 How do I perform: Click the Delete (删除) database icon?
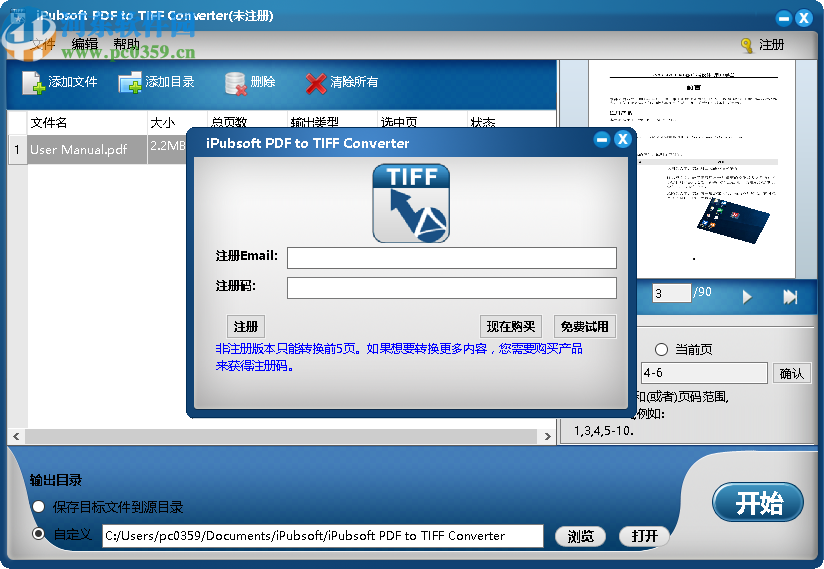[235, 83]
